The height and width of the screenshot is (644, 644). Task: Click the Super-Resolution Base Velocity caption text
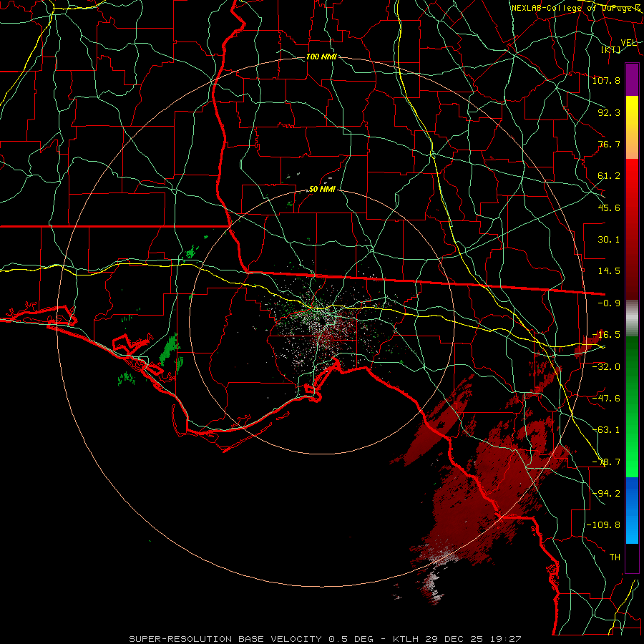click(326, 639)
